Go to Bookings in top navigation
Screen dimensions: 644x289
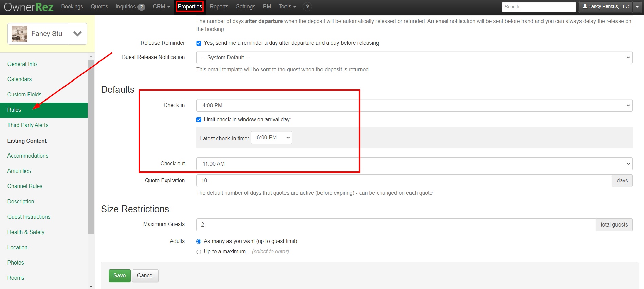click(72, 7)
